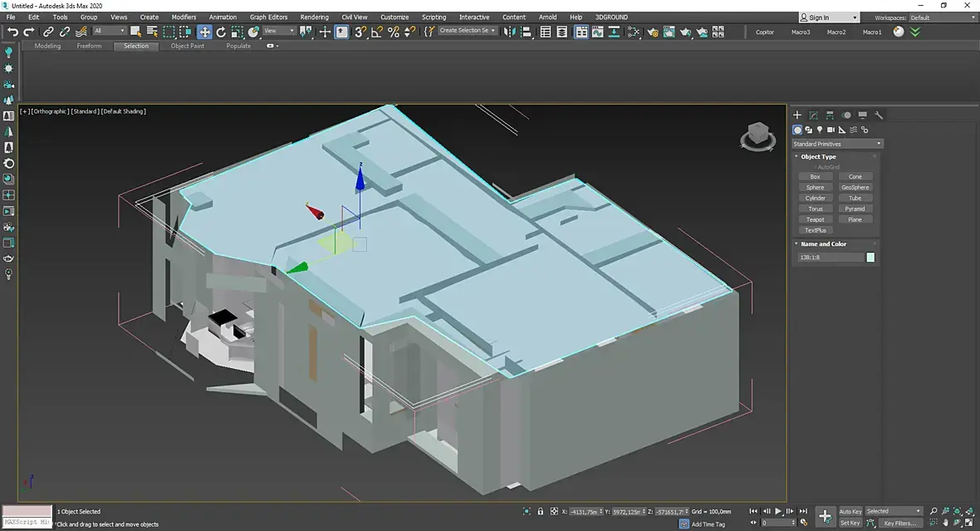Choose the Select and Rotate tool

221,32
